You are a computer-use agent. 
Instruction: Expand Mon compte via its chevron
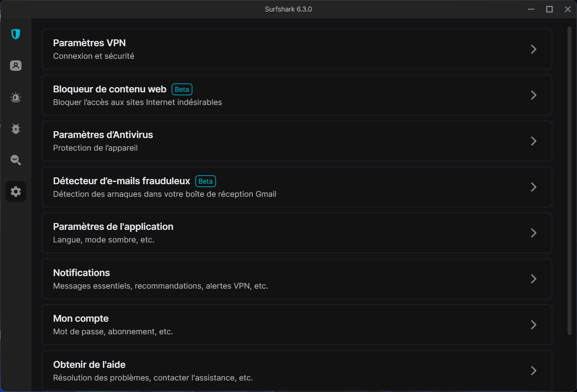coord(533,325)
